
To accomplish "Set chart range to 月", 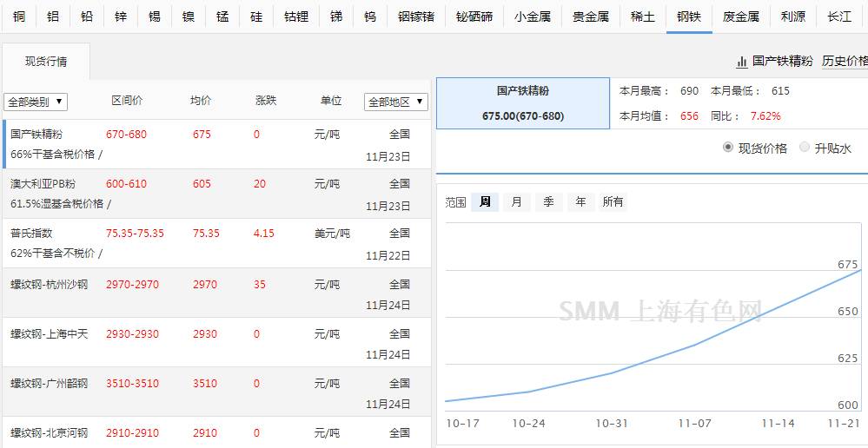I will coord(516,202).
